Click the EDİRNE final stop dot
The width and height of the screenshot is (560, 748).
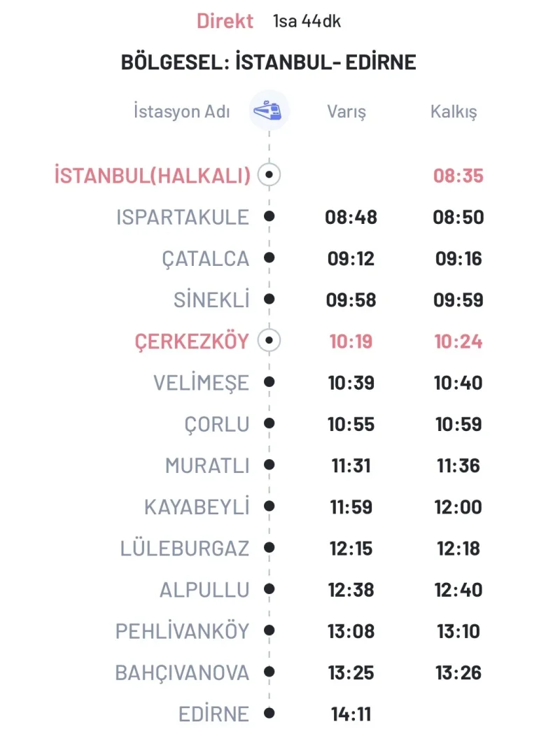(269, 714)
